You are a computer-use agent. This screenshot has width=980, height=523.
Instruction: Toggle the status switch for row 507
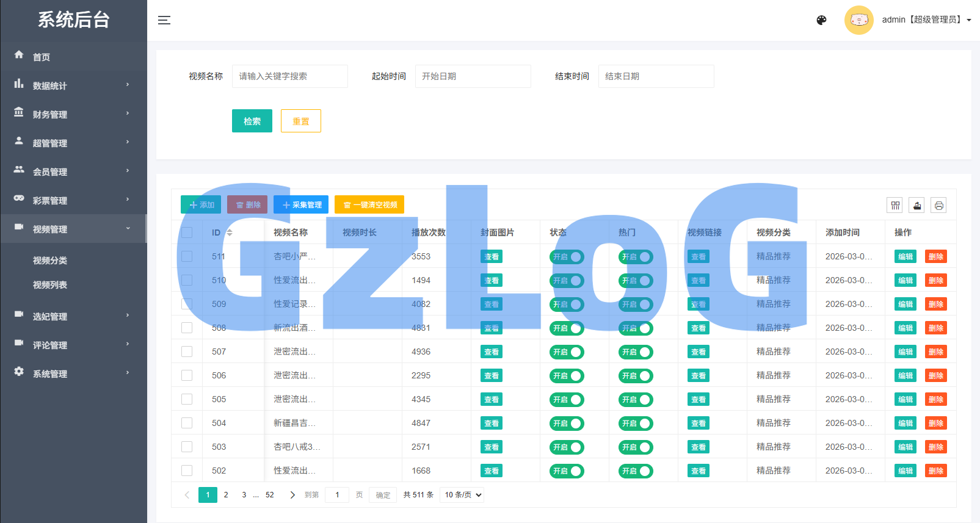567,352
